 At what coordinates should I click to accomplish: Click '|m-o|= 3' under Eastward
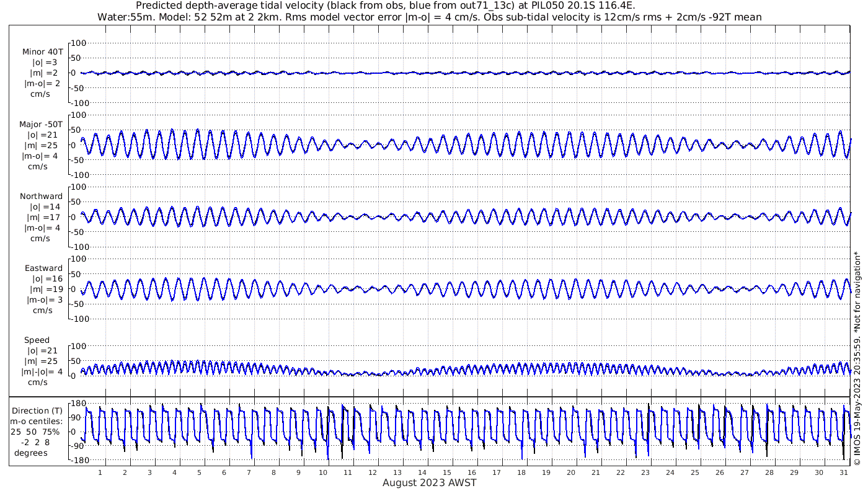(x=44, y=300)
